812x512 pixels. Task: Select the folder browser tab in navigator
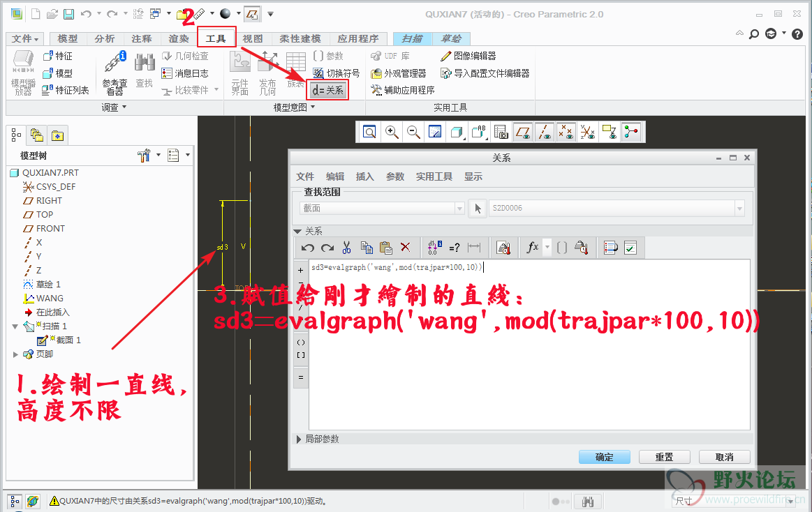pyautogui.click(x=37, y=135)
